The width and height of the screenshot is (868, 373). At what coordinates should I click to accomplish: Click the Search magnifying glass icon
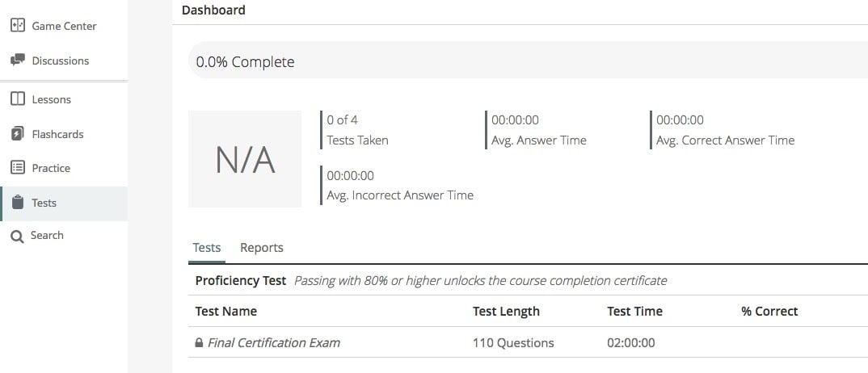tap(18, 237)
